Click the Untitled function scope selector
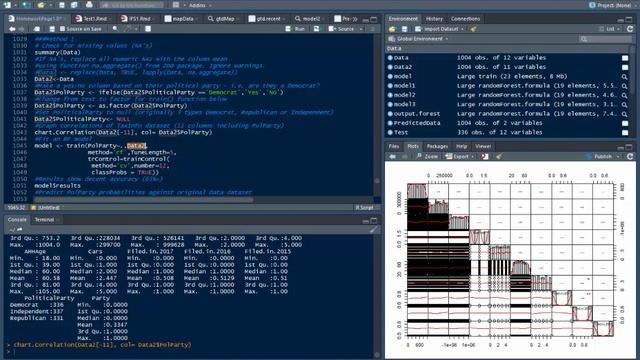This screenshot has height=360, width=640. (48, 207)
